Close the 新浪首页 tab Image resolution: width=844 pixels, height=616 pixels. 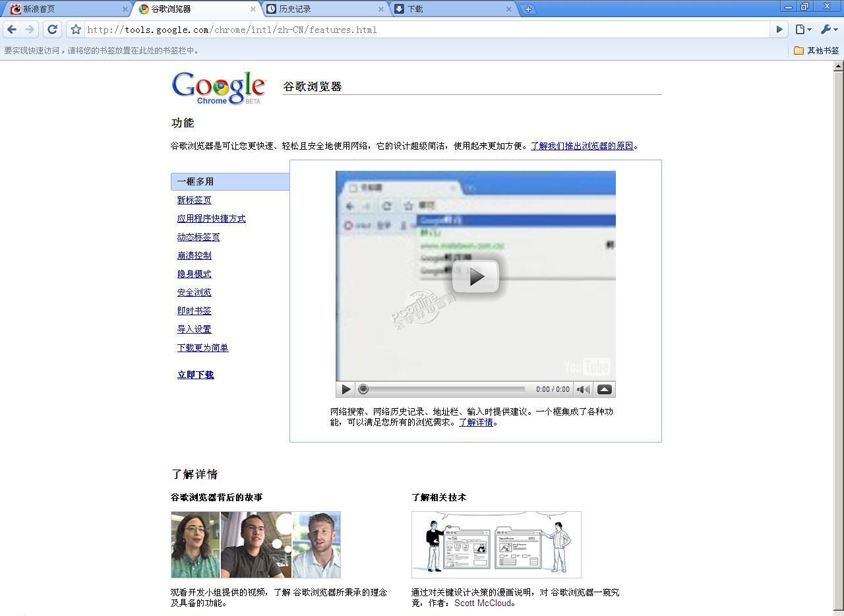pos(125,9)
